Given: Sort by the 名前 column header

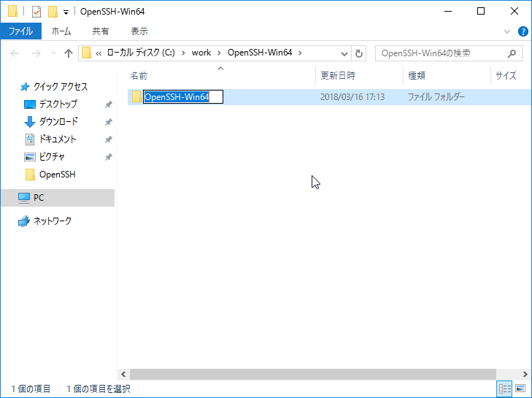Looking at the screenshot, I should [139, 76].
